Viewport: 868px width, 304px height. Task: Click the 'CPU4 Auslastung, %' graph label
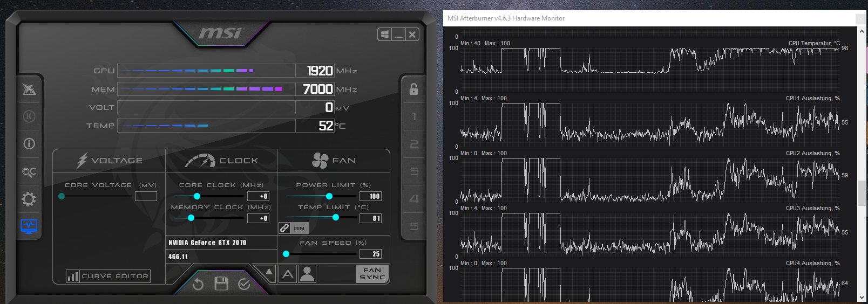[x=813, y=263]
